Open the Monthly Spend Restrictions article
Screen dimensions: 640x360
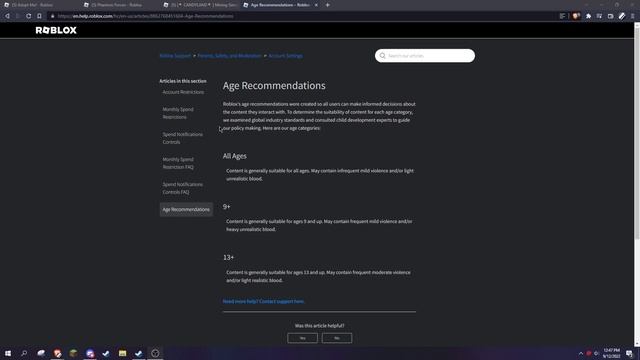(178, 113)
